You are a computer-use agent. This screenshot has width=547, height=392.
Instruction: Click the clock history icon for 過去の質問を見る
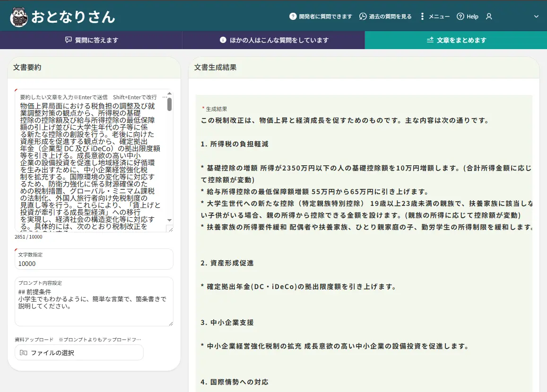pyautogui.click(x=363, y=17)
